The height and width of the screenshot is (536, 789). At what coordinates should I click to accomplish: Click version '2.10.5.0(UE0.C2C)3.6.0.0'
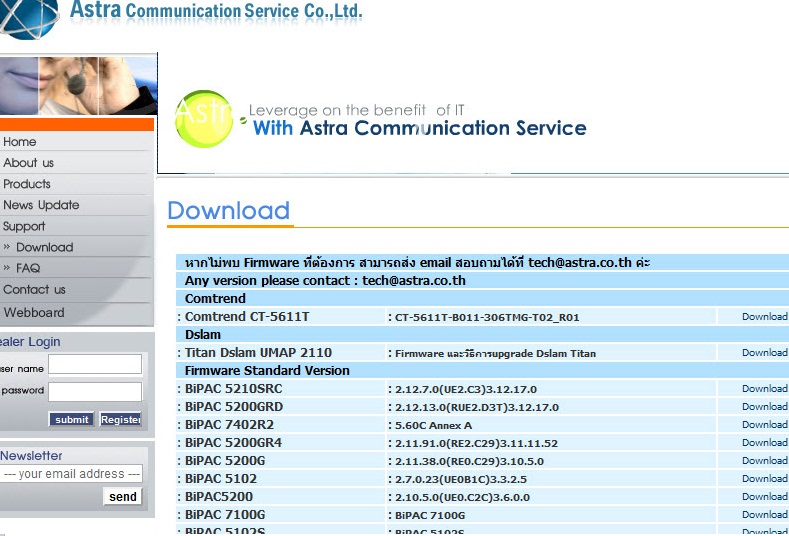coord(462,498)
